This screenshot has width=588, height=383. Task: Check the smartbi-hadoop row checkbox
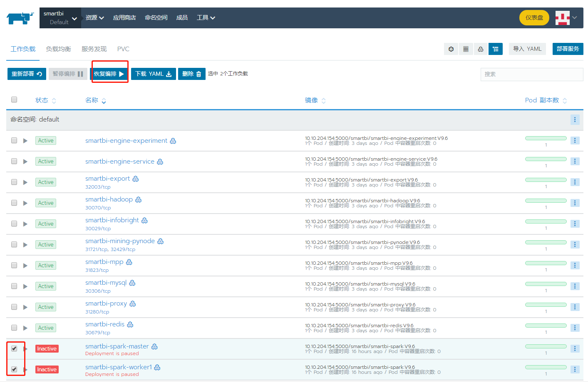point(14,203)
